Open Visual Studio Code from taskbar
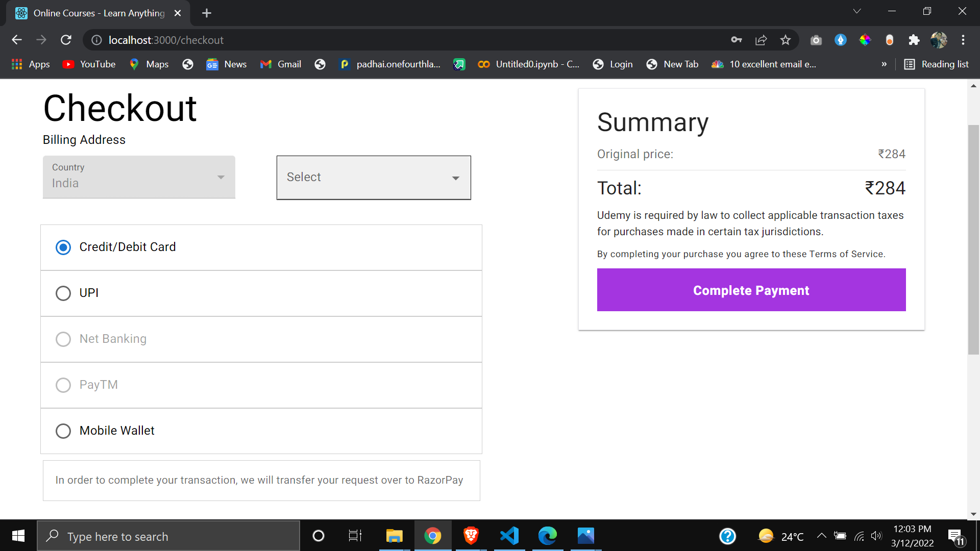Screen dimensions: 980x551 (x=509, y=536)
